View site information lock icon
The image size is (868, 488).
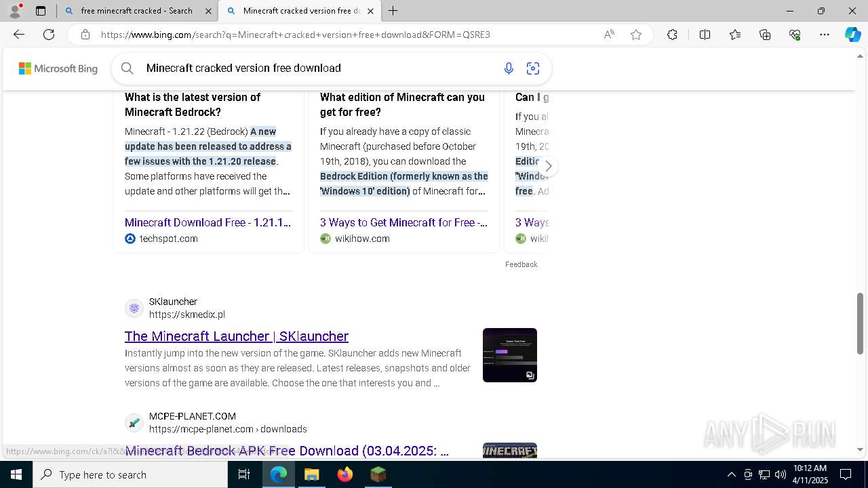tap(85, 35)
